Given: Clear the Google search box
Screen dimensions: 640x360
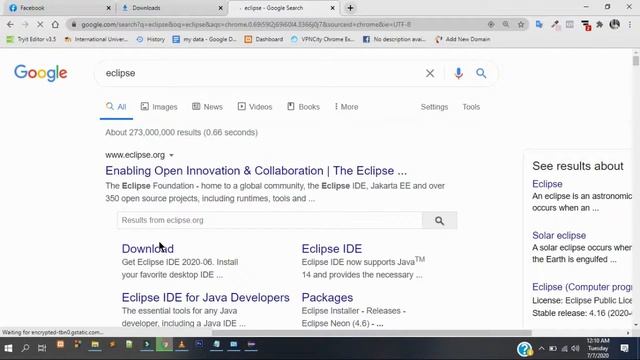Looking at the screenshot, I should coord(430,73).
